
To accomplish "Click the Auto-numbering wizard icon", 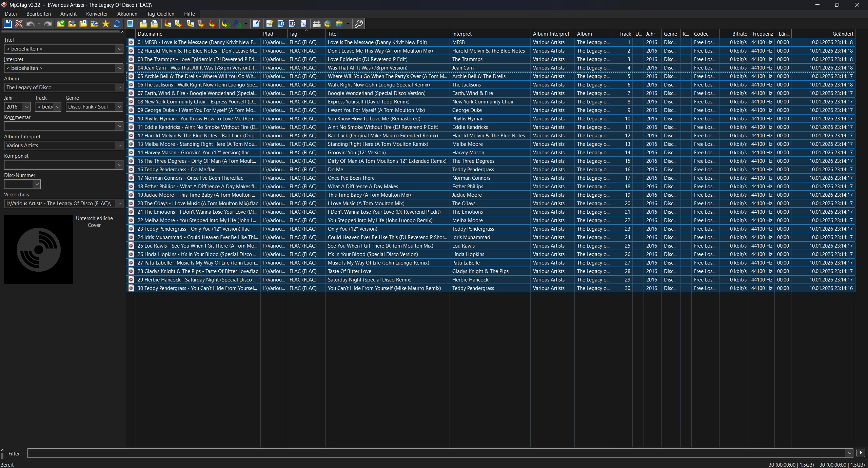I will pos(303,24).
